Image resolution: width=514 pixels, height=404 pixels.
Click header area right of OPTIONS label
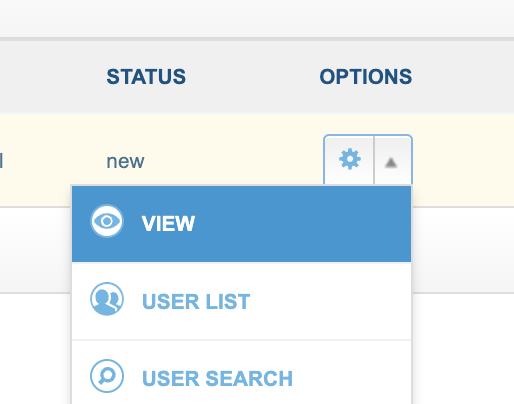tap(463, 77)
